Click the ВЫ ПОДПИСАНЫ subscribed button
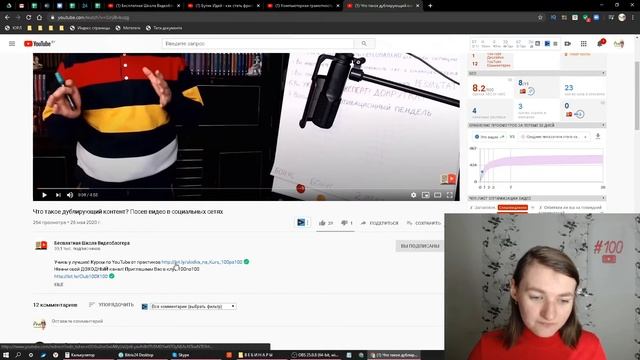This screenshot has height=360, width=640. point(420,246)
